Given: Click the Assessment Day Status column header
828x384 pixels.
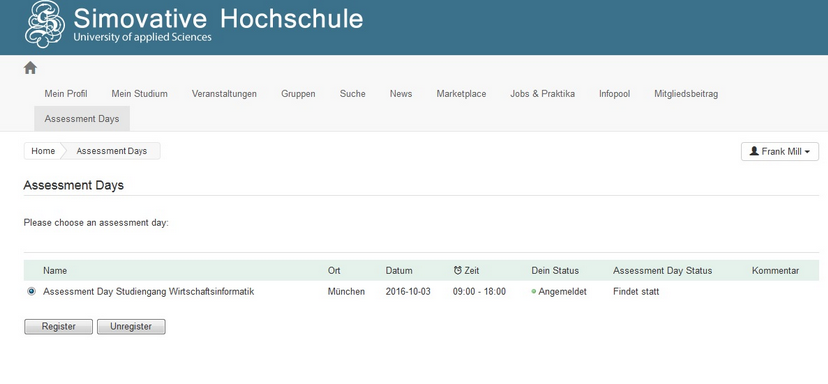Looking at the screenshot, I should 662,270.
